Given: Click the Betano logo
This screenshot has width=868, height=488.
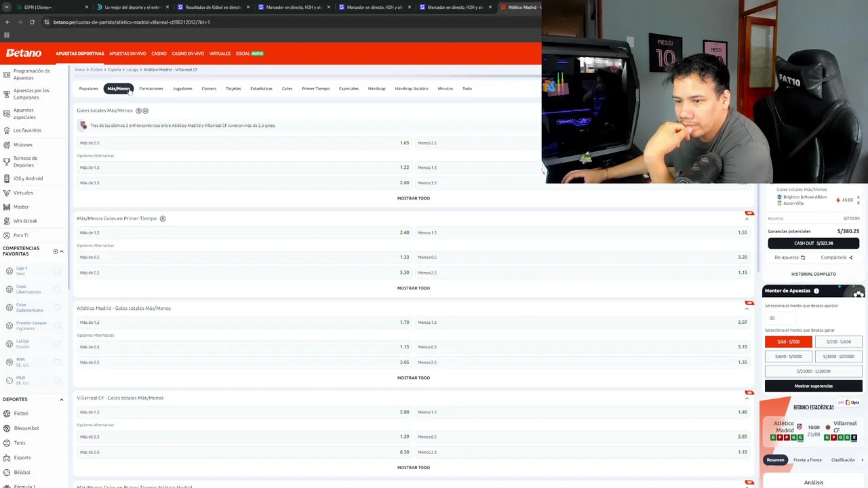Looking at the screenshot, I should coord(24,53).
